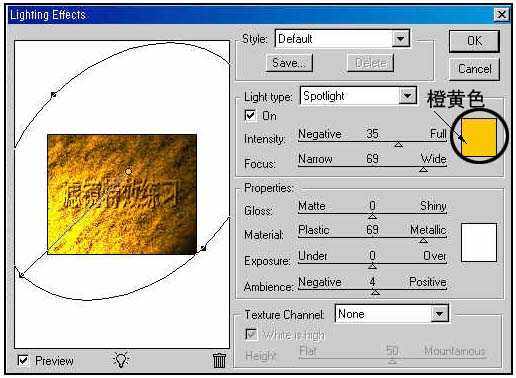Select the light center handle in preview
The height and width of the screenshot is (378, 516).
tap(128, 172)
